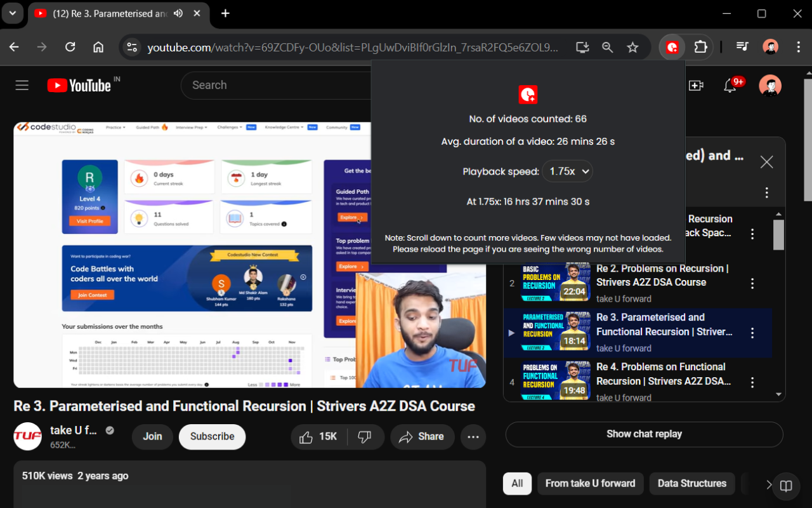Click the Join button
Image resolution: width=812 pixels, height=508 pixels.
pyautogui.click(x=152, y=436)
